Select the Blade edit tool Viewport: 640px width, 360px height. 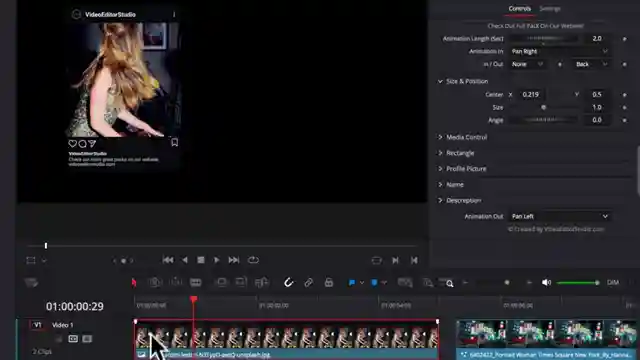(x=196, y=282)
